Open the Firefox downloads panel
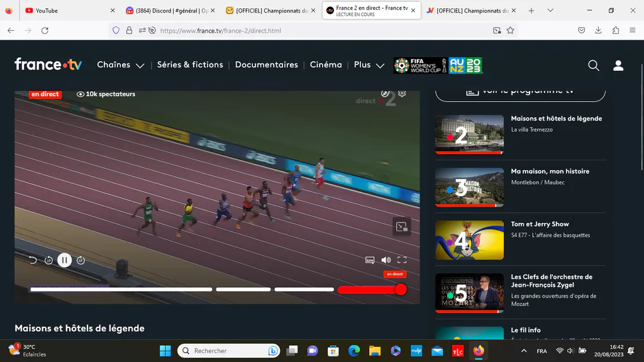Screen dimensions: 644x362 (599, 30)
